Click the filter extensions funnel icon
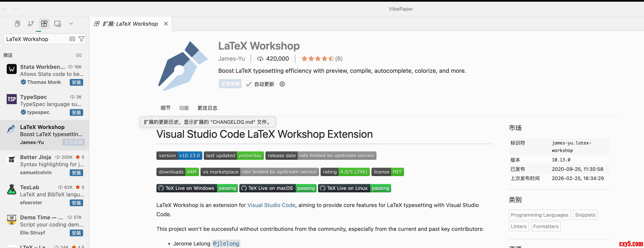644x248 pixels. point(81,39)
